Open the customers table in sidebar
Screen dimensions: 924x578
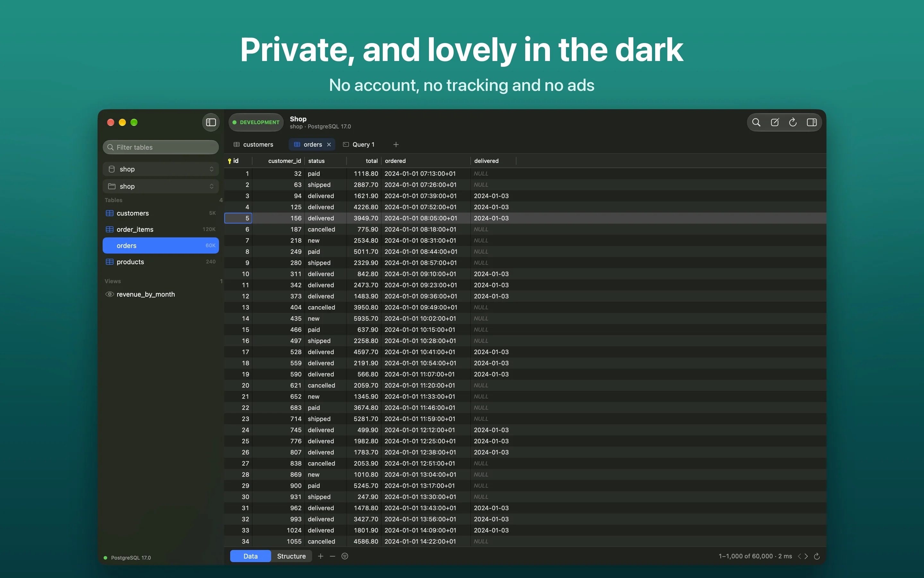tap(161, 213)
